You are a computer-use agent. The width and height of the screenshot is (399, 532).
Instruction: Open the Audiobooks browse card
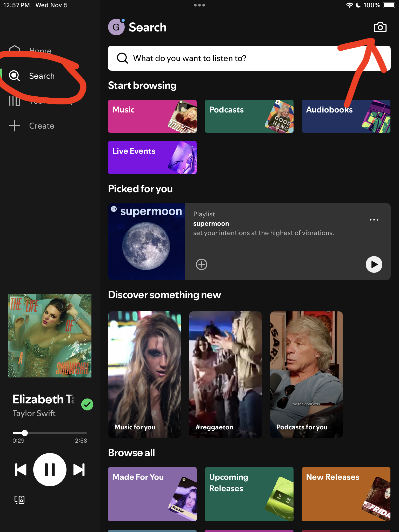pyautogui.click(x=346, y=116)
